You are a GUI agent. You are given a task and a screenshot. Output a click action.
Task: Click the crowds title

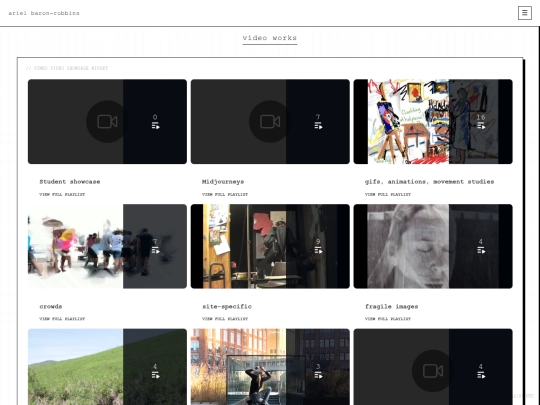[x=51, y=306]
